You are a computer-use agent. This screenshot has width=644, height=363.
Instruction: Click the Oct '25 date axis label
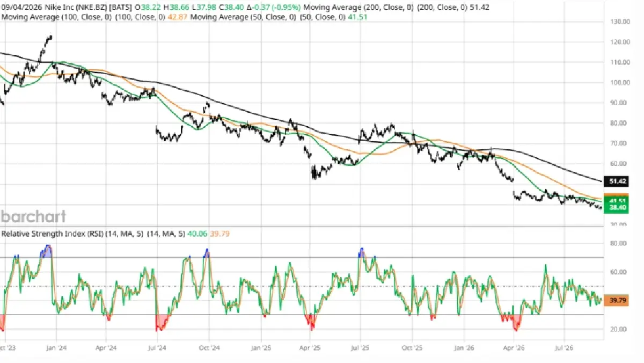[412, 347]
